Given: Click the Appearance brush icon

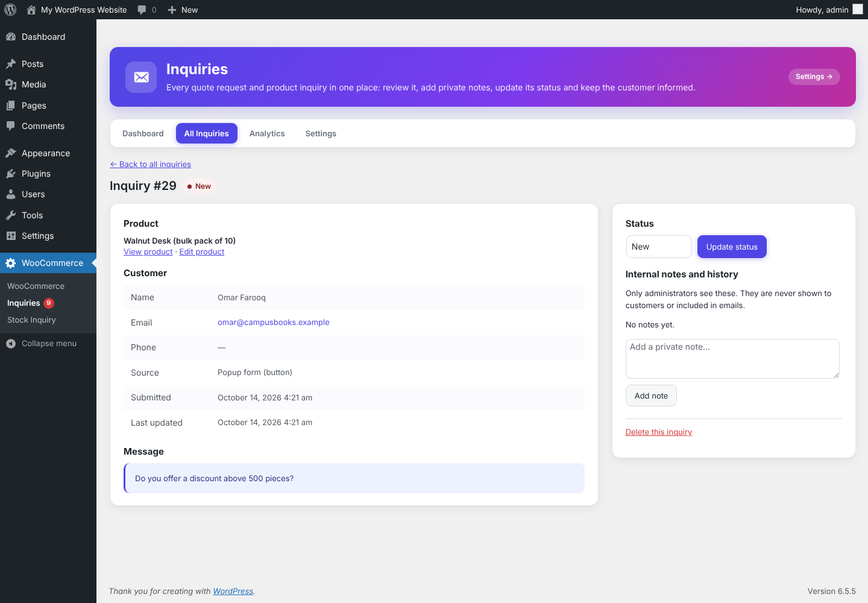Looking at the screenshot, I should point(11,153).
